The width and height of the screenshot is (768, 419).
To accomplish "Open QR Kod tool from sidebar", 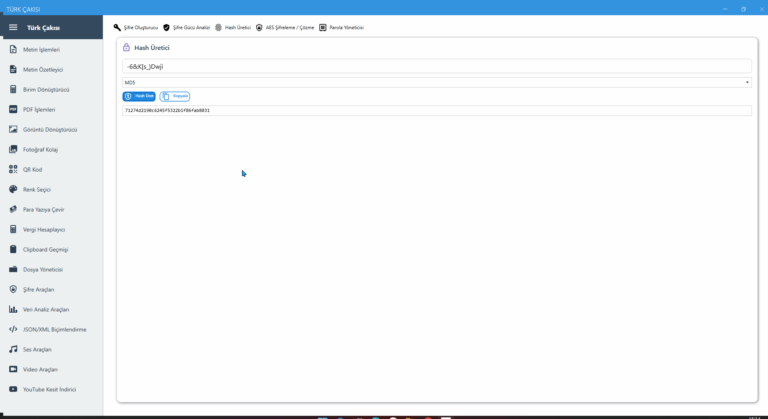I will coord(32,169).
